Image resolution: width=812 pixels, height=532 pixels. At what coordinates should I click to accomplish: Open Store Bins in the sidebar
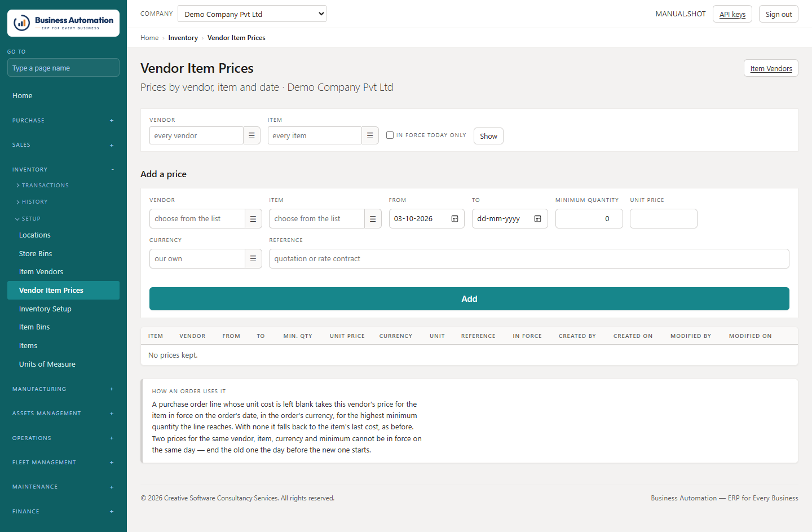click(x=63, y=254)
